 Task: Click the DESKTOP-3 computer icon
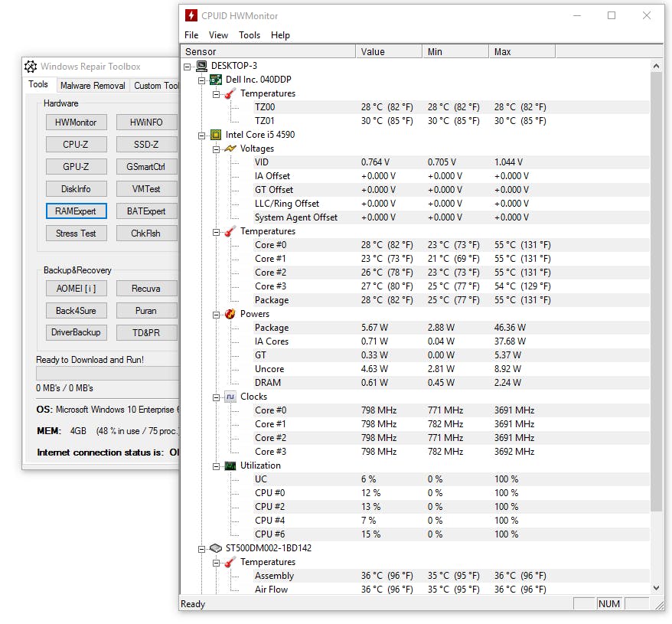click(x=202, y=66)
